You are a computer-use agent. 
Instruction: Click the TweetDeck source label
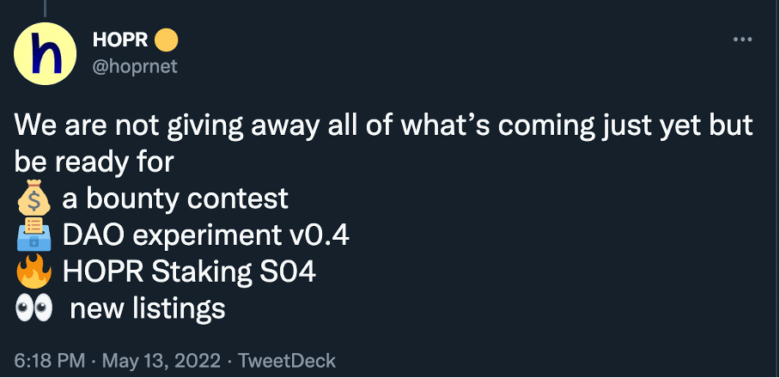tap(287, 361)
